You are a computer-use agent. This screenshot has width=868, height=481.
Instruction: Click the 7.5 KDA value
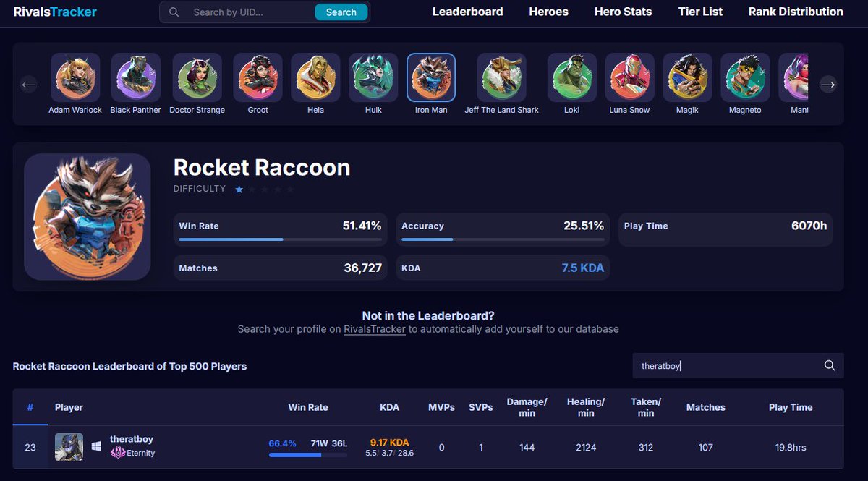[x=583, y=268]
